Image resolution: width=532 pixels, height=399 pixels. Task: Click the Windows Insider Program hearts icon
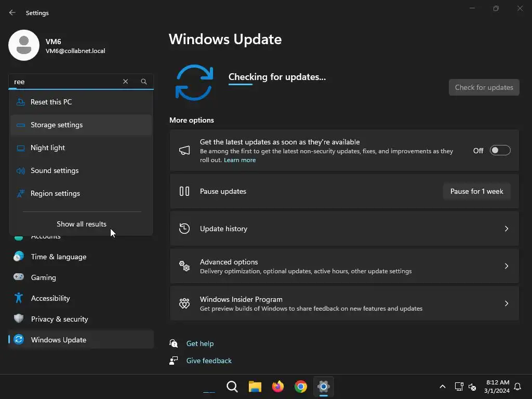pos(184,303)
